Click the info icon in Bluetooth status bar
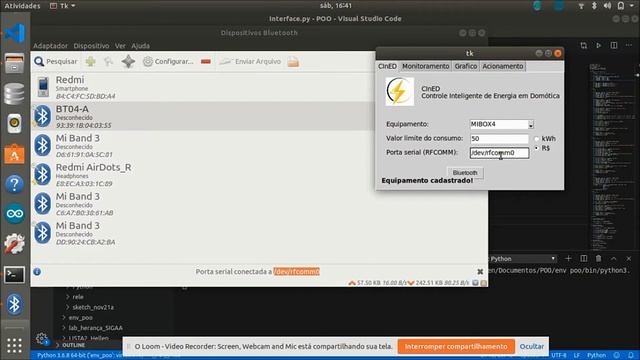The height and width of the screenshot is (360, 640). click(x=37, y=271)
